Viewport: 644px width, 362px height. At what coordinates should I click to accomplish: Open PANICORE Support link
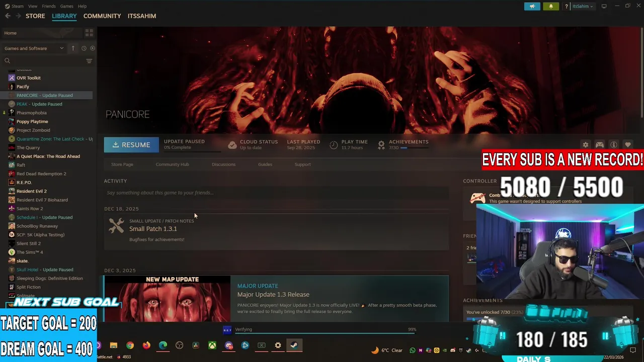(302, 164)
